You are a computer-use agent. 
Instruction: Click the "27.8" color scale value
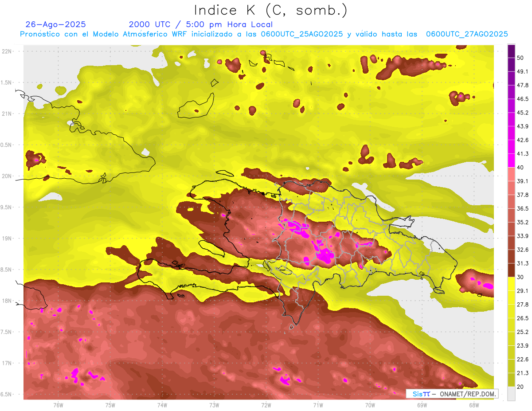click(522, 305)
